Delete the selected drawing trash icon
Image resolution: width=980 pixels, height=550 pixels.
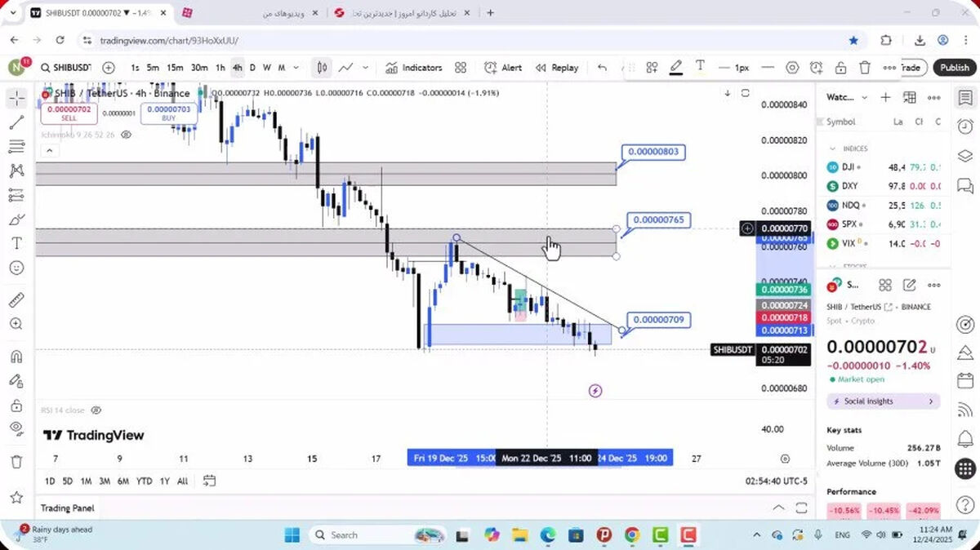(865, 68)
